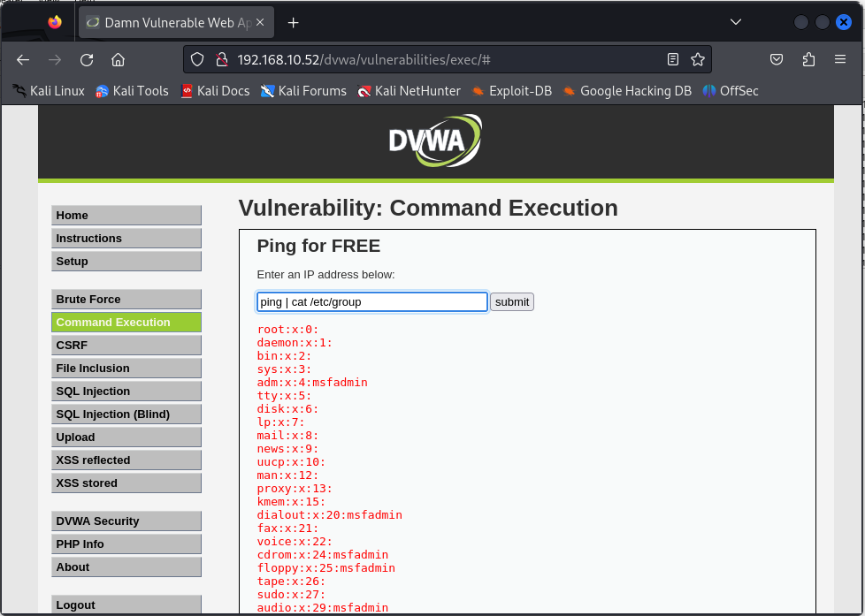The width and height of the screenshot is (865, 616).
Task: Click the IP address input field
Action: [x=372, y=301]
